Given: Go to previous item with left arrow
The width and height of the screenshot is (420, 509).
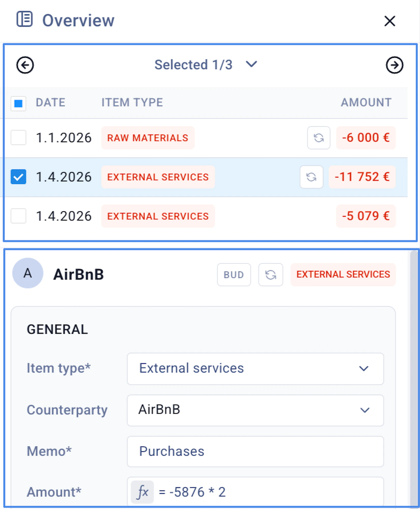Looking at the screenshot, I should point(25,65).
